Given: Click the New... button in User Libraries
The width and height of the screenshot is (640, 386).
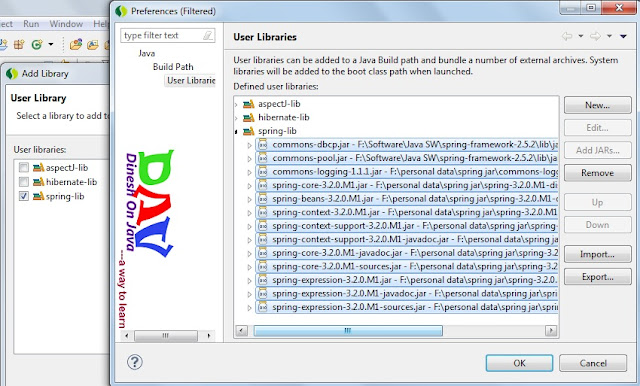Looking at the screenshot, I should 598,105.
